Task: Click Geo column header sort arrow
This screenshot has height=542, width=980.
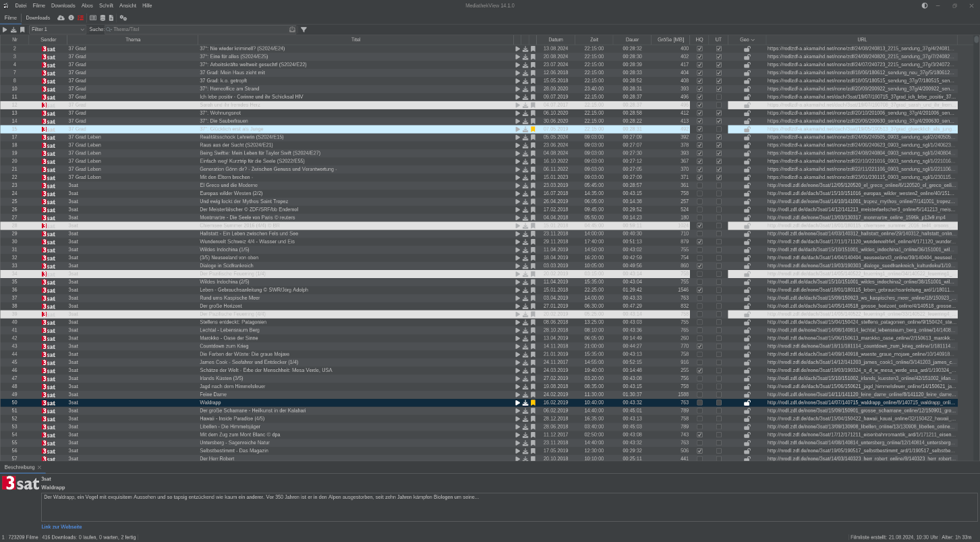Action: pos(753,40)
